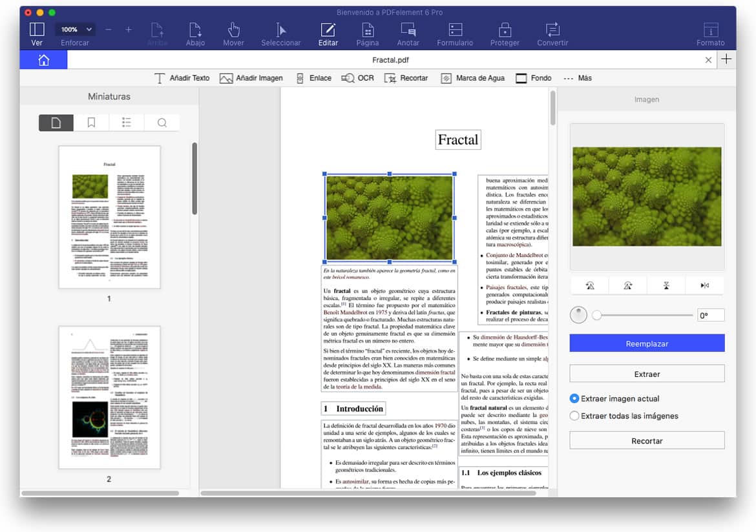This screenshot has height=532, width=756.
Task: Click the Mover hand tool
Action: point(233,34)
